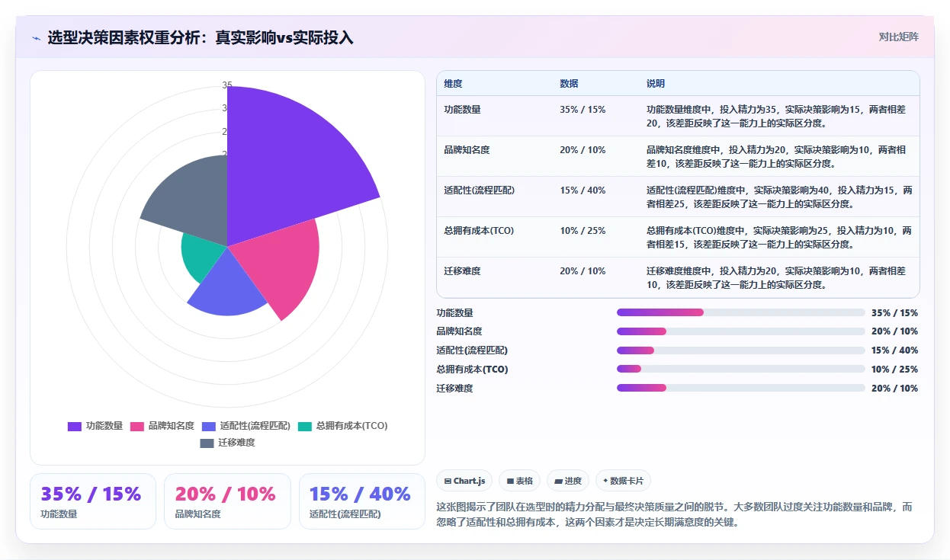Click 15% / 40% value beside progress bar

tap(894, 350)
